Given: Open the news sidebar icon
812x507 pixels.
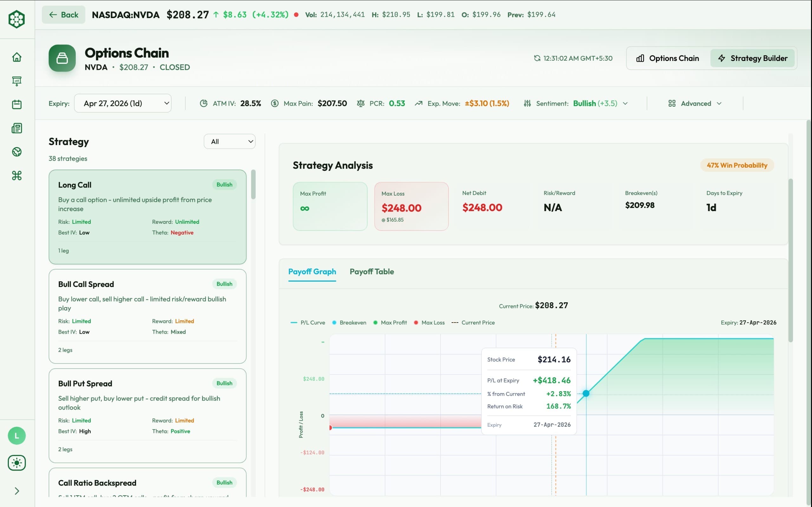Looking at the screenshot, I should [17, 128].
